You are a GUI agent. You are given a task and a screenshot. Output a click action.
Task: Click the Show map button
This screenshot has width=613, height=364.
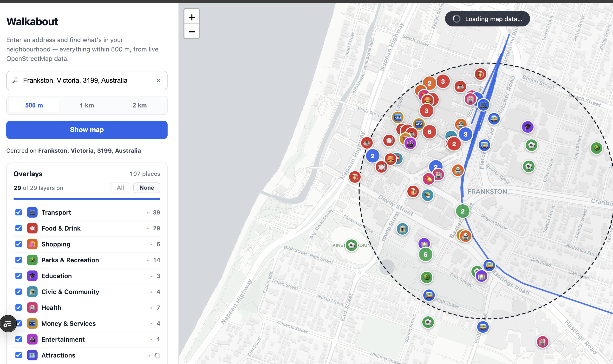click(87, 130)
